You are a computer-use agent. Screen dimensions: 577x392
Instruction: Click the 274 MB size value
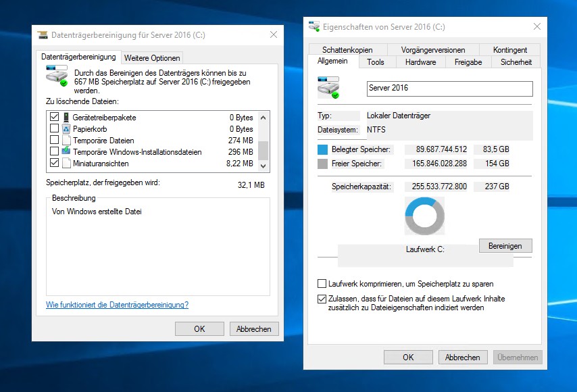point(241,140)
